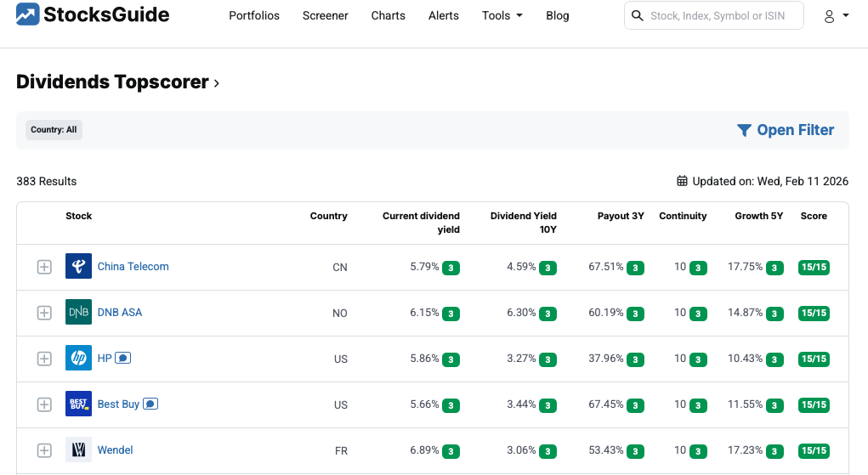This screenshot has height=475, width=868.
Task: Open the China Telecom stock link
Action: (x=133, y=267)
